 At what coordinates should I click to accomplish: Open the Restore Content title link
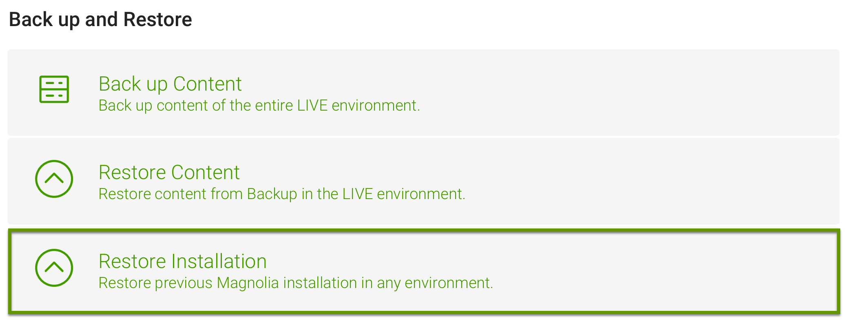click(169, 172)
